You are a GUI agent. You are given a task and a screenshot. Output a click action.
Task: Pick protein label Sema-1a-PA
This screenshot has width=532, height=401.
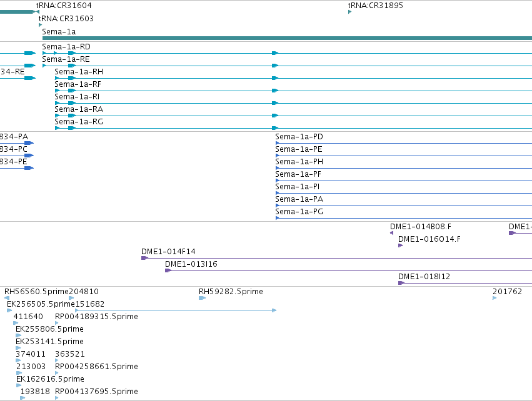299,200
